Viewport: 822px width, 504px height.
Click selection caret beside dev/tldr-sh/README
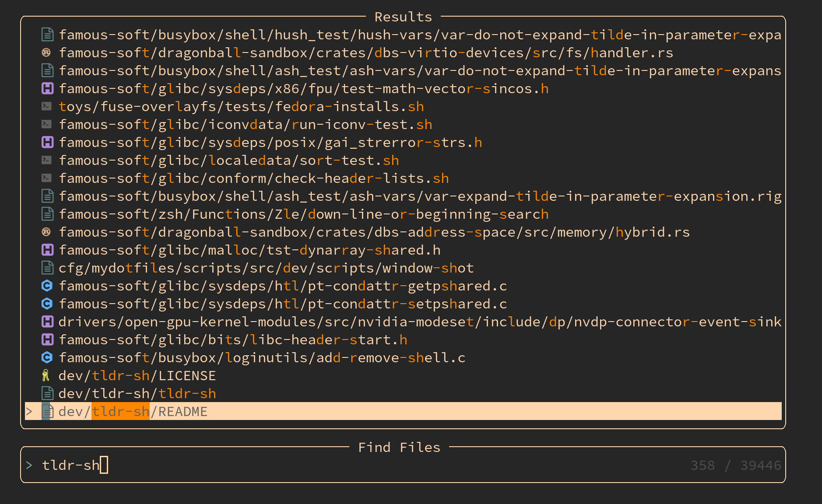[x=29, y=411]
